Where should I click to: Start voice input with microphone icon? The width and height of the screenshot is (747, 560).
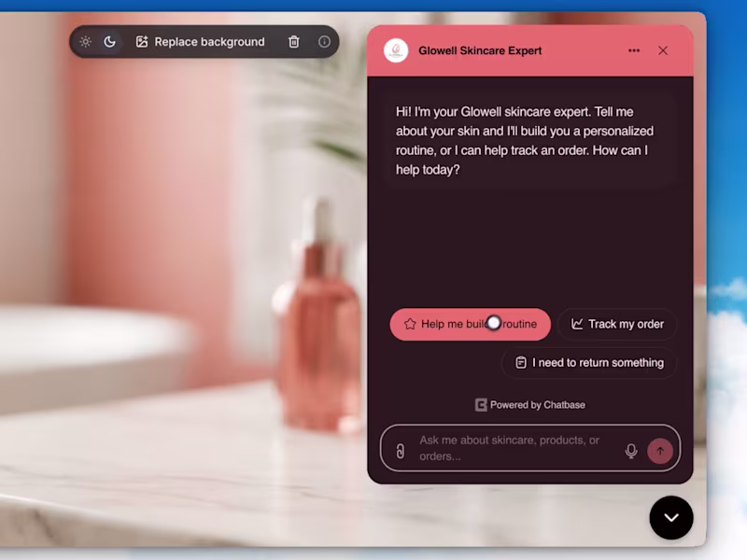(631, 451)
